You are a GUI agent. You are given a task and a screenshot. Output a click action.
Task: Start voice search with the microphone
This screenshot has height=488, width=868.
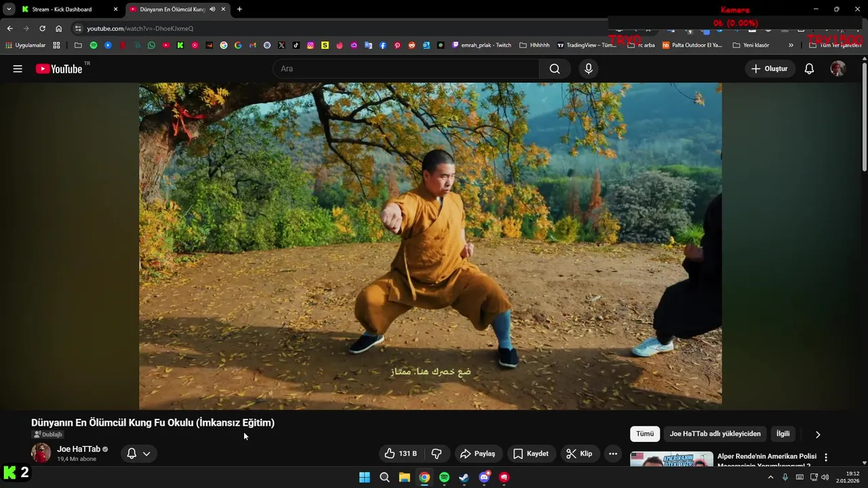coord(589,68)
